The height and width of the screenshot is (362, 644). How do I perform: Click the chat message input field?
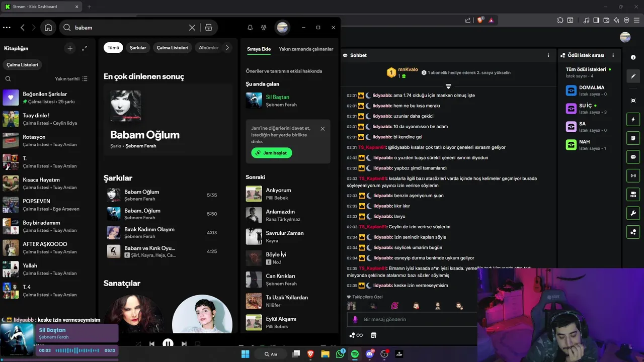(413, 319)
